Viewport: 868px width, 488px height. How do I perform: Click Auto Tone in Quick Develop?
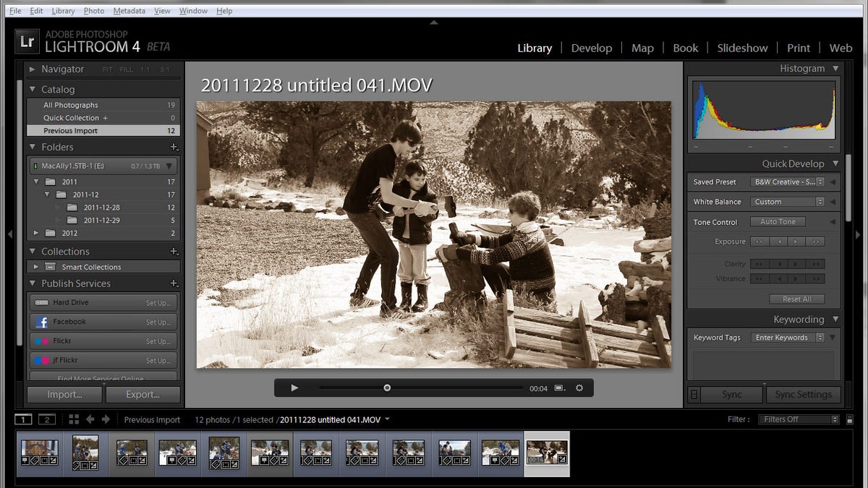tap(778, 221)
